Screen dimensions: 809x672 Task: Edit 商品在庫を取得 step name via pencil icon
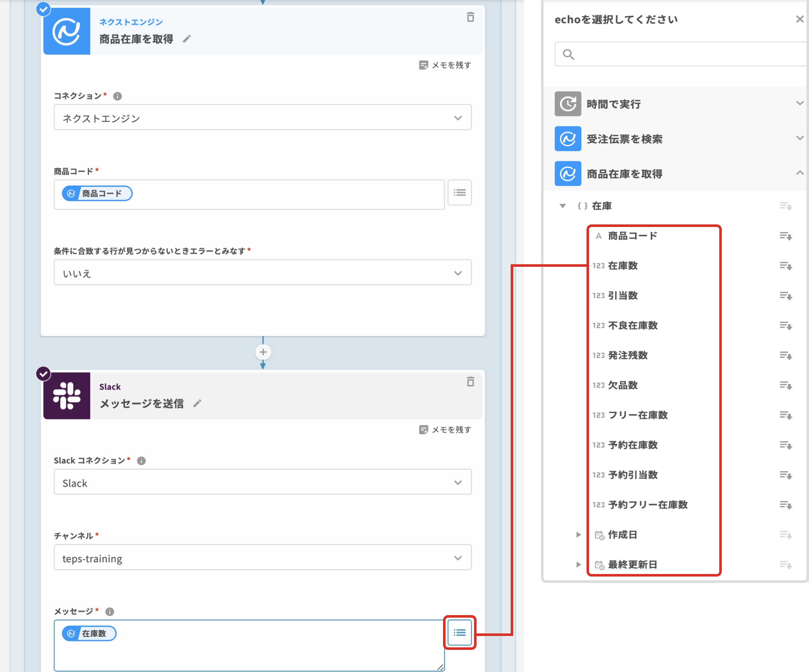click(x=187, y=39)
